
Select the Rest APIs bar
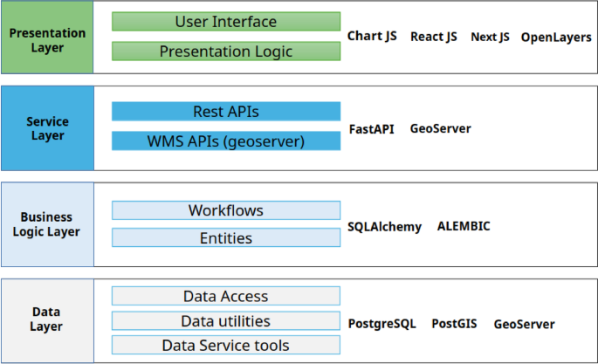pos(226,112)
